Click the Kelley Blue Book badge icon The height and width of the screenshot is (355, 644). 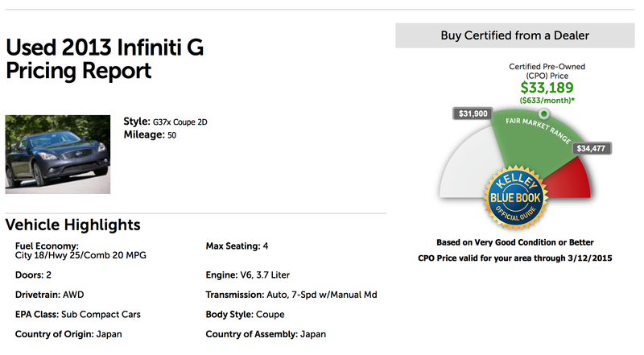[x=515, y=198]
